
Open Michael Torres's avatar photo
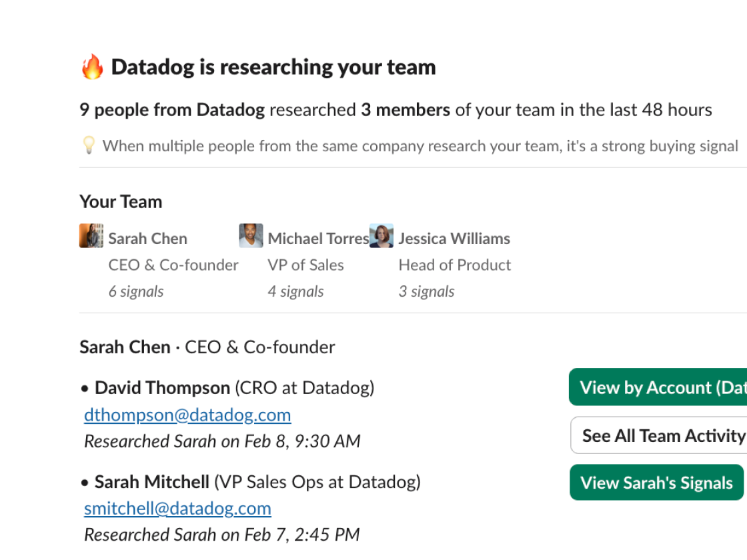251,236
